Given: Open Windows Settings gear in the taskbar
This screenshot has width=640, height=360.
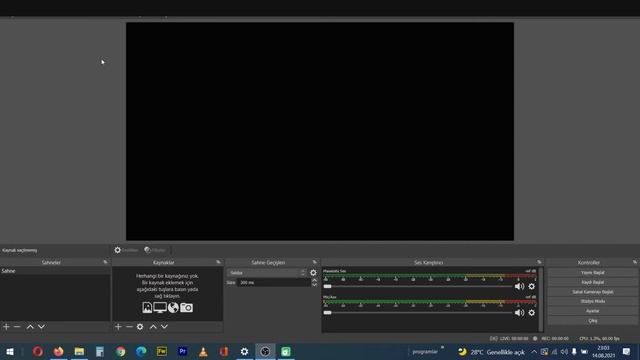Looking at the screenshot, I should [244, 351].
